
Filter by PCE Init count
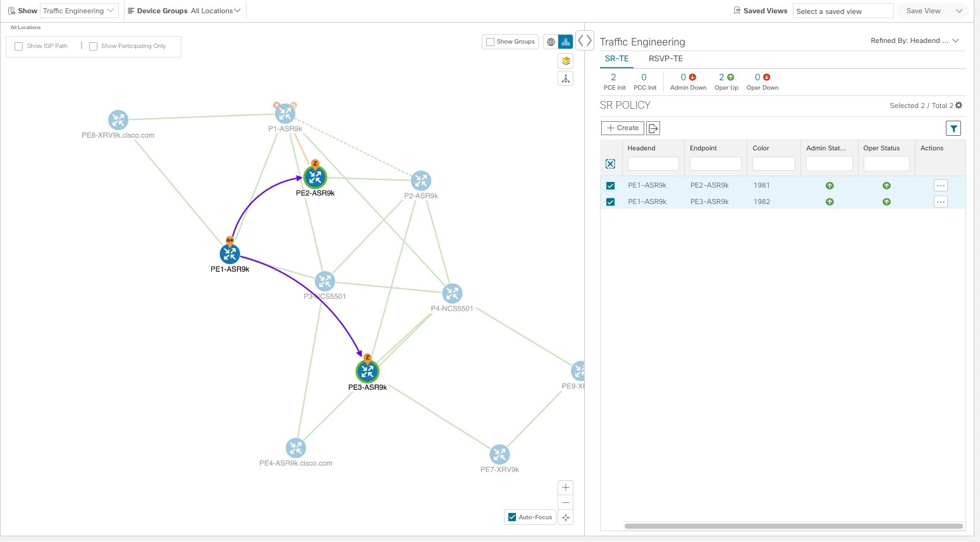click(x=614, y=81)
